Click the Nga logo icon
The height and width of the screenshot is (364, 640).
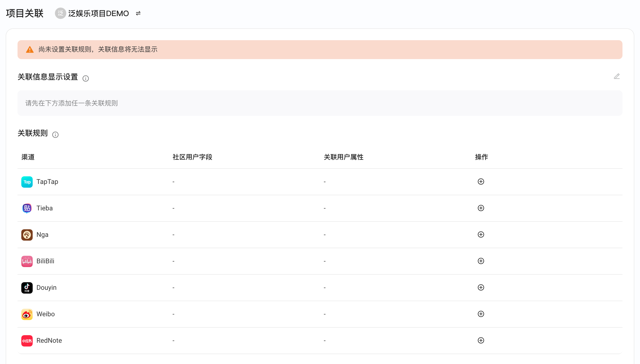click(x=27, y=235)
